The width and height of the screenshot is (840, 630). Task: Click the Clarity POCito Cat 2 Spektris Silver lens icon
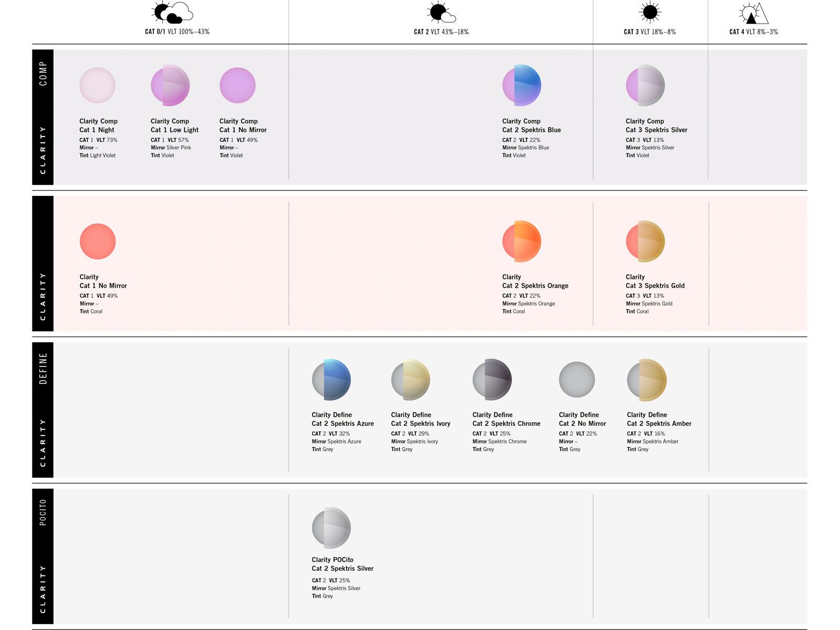332,529
